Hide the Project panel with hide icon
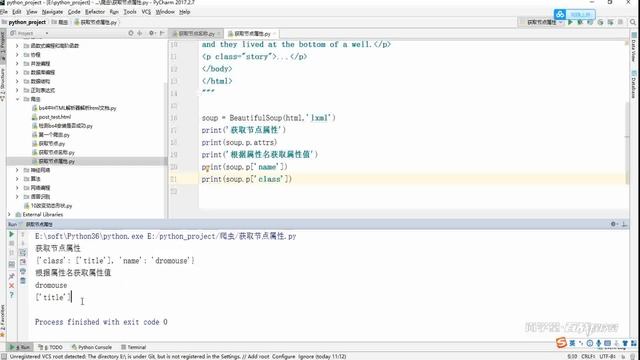The height and width of the screenshot is (360, 640). pyautogui.click(x=162, y=33)
